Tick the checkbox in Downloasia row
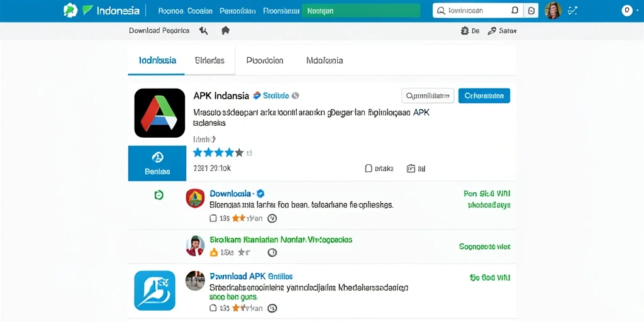The height and width of the screenshot is (322, 644). click(213, 218)
